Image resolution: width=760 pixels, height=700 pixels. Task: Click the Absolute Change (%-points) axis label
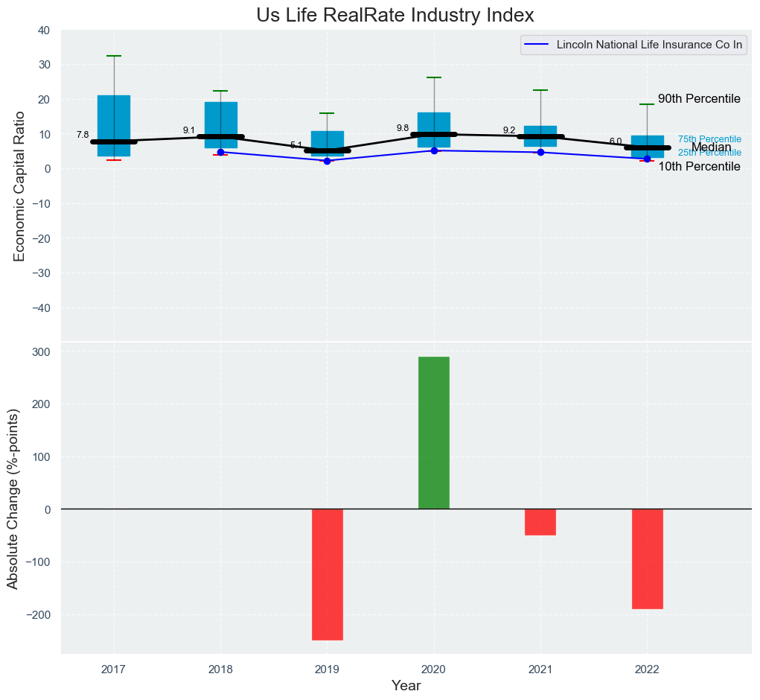(13, 499)
